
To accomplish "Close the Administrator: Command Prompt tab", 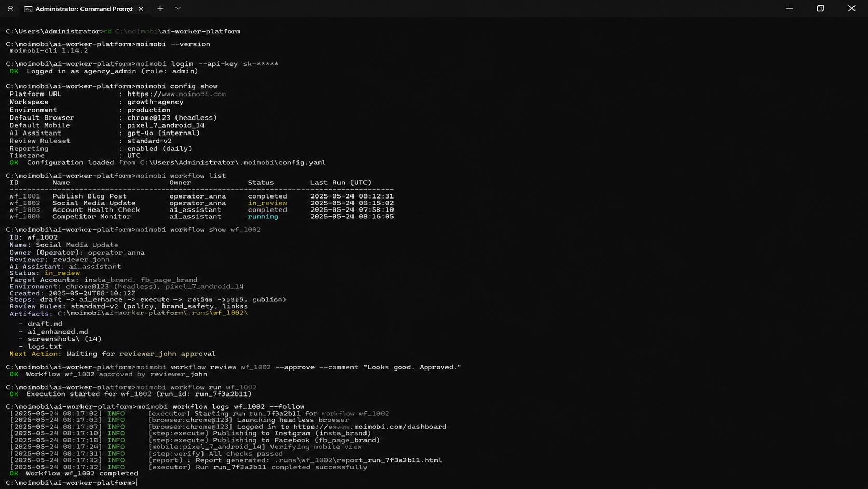I will (141, 9).
